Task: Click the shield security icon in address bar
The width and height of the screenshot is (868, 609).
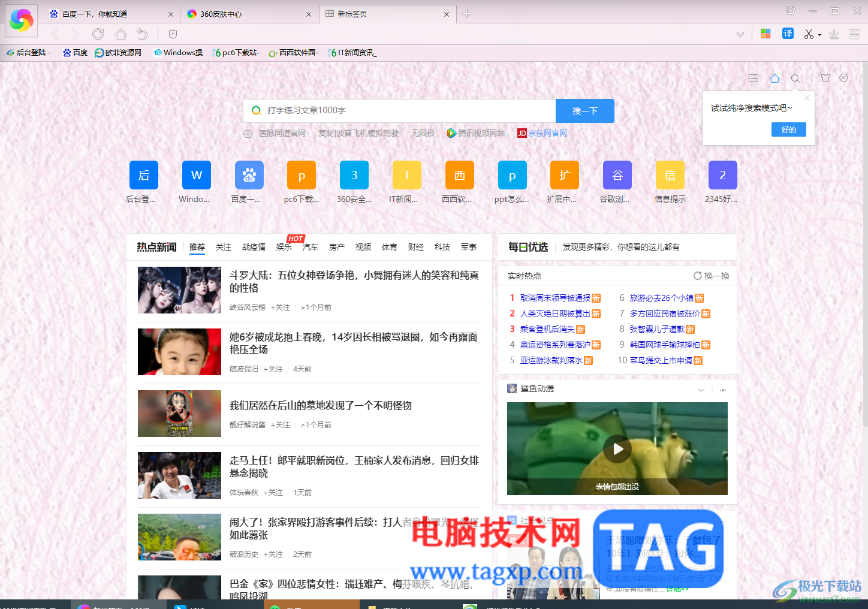Action: 173,34
